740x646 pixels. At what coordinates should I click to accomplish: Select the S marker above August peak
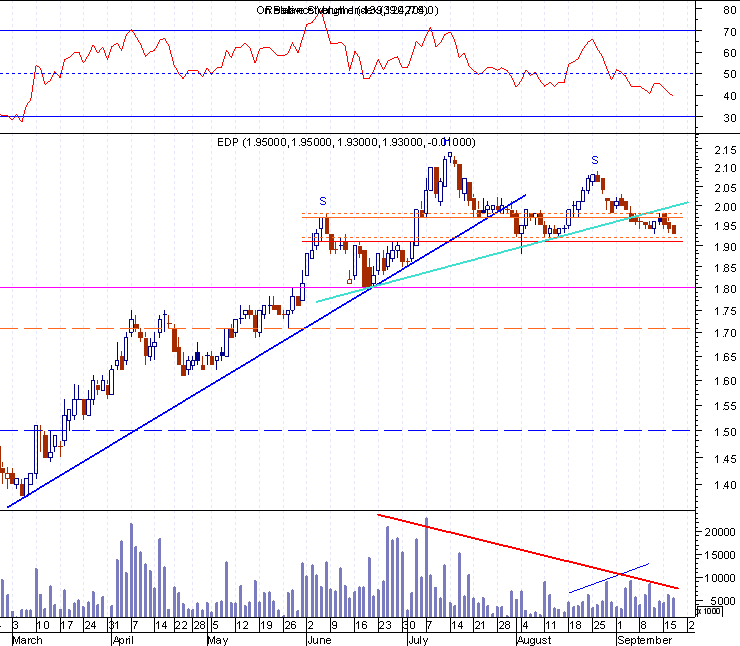coord(595,160)
